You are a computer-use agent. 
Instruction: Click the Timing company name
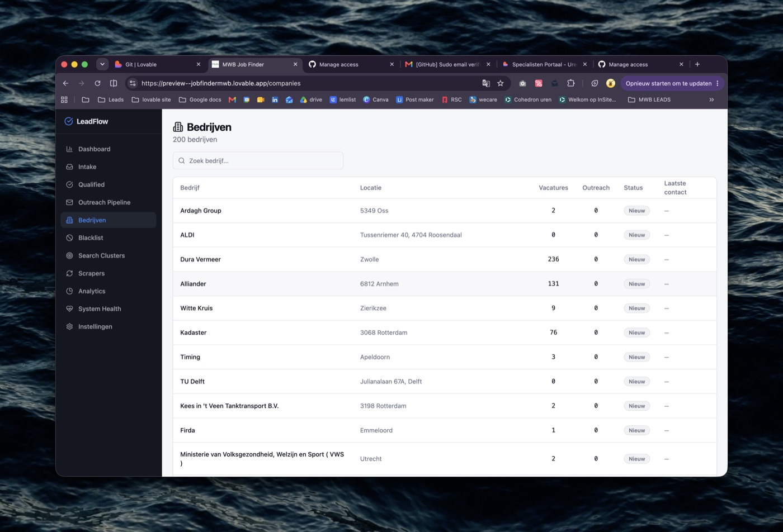tap(190, 357)
